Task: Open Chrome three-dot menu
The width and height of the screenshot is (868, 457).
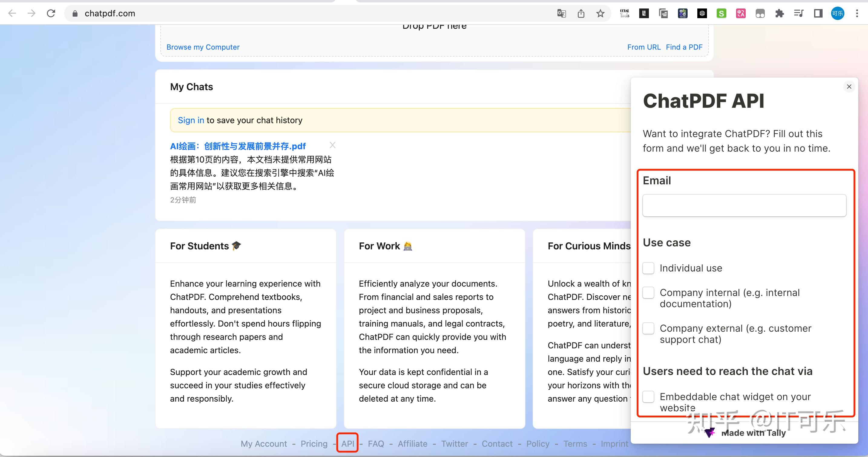Action: tap(857, 14)
